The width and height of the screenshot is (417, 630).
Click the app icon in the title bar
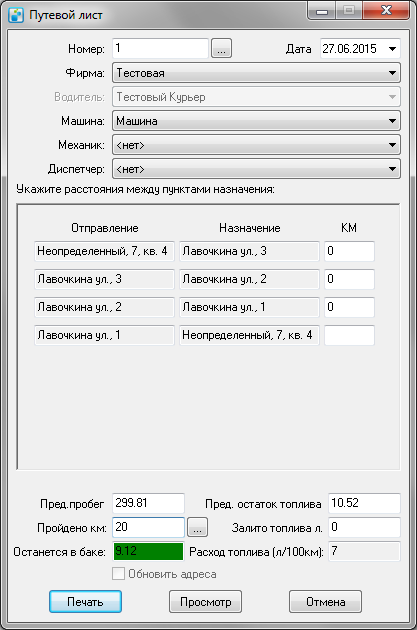coord(16,15)
